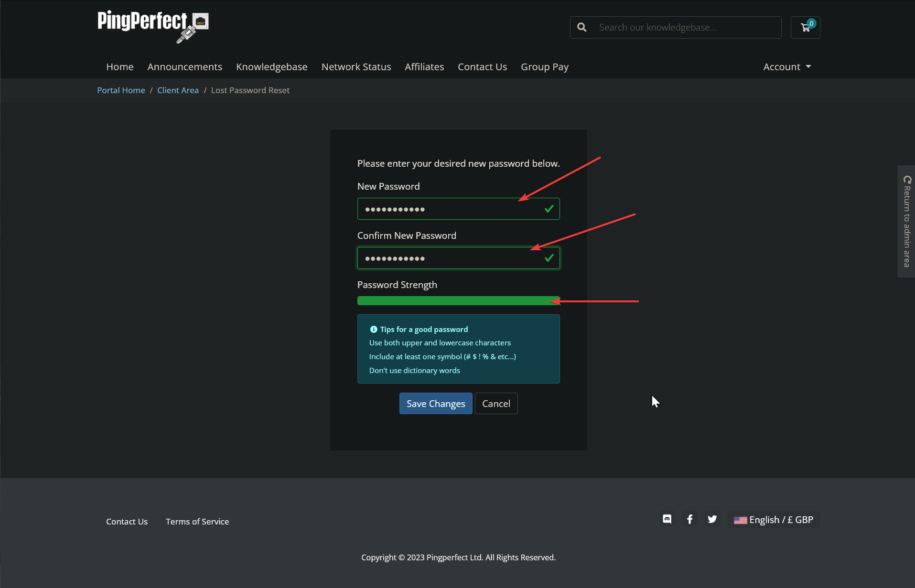Open the Facebook social icon
The width and height of the screenshot is (915, 588).
pyautogui.click(x=689, y=519)
